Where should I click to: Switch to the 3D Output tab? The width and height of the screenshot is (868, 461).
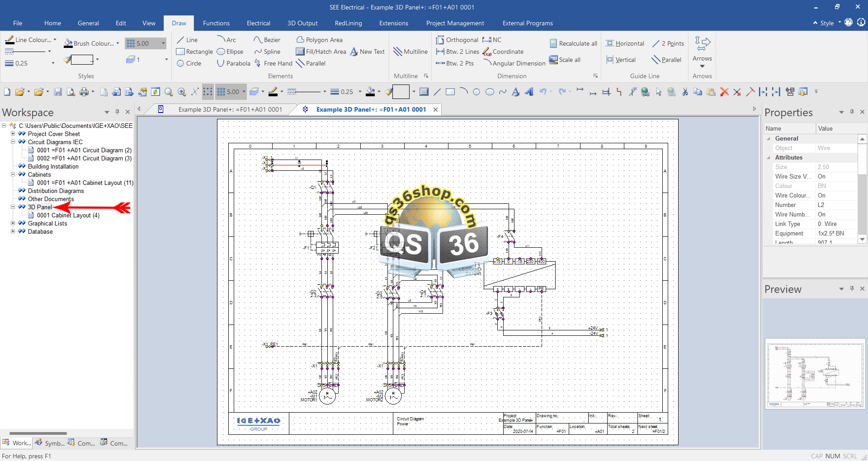[x=302, y=23]
